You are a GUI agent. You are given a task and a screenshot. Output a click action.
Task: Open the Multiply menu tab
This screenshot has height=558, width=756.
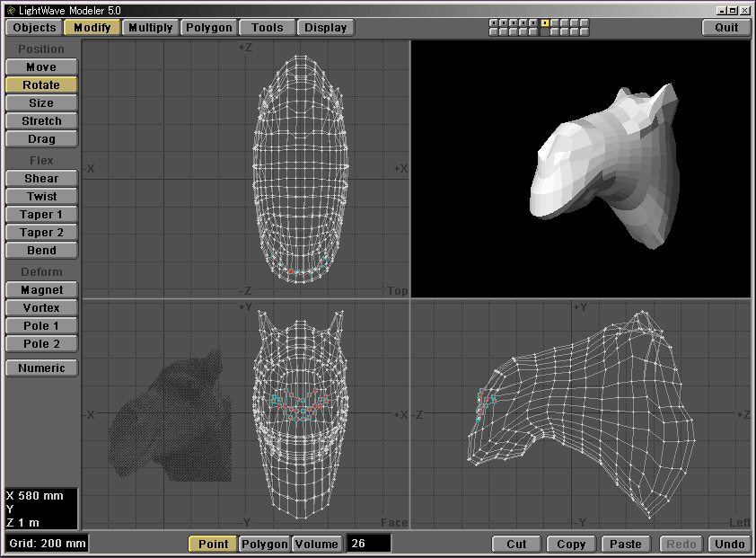[150, 28]
